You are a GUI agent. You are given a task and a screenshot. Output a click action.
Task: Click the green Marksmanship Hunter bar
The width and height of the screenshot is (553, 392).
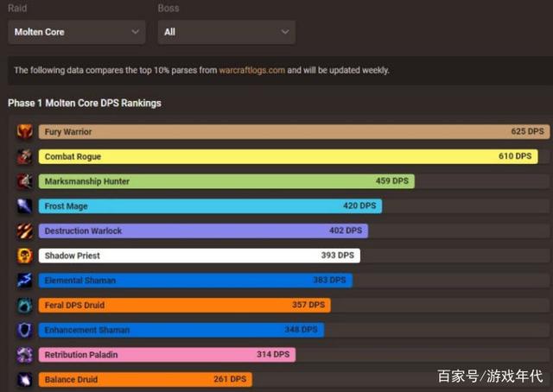[226, 181]
